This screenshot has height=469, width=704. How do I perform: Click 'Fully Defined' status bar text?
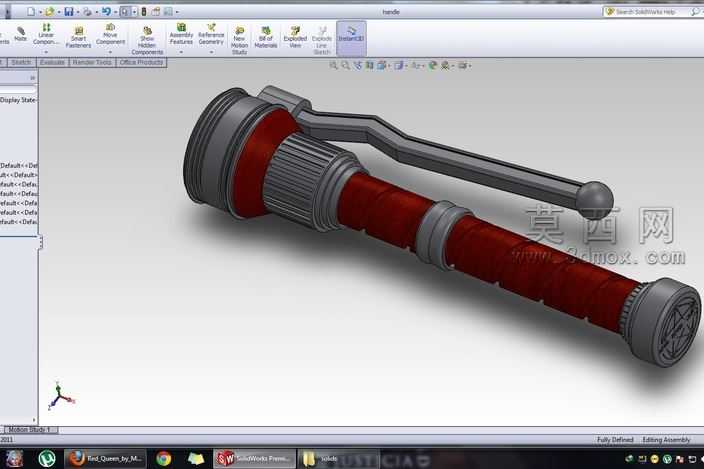coord(615,440)
